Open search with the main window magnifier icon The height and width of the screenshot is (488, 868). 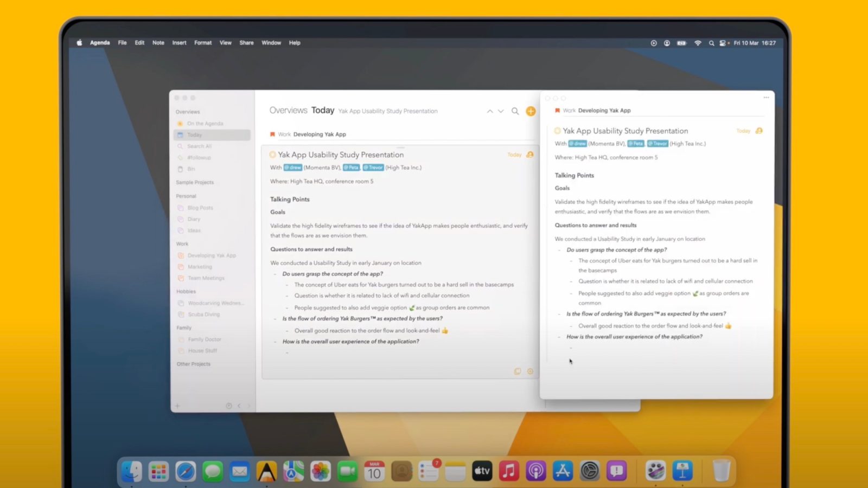(x=515, y=111)
